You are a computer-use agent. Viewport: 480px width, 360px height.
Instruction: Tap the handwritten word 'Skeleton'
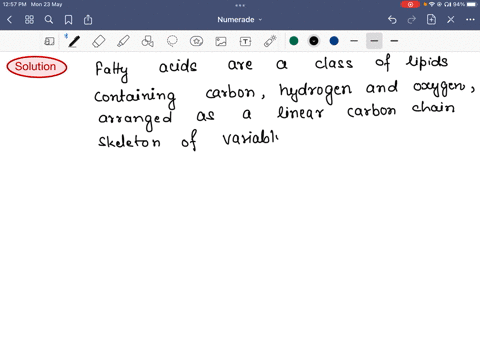[x=129, y=141]
